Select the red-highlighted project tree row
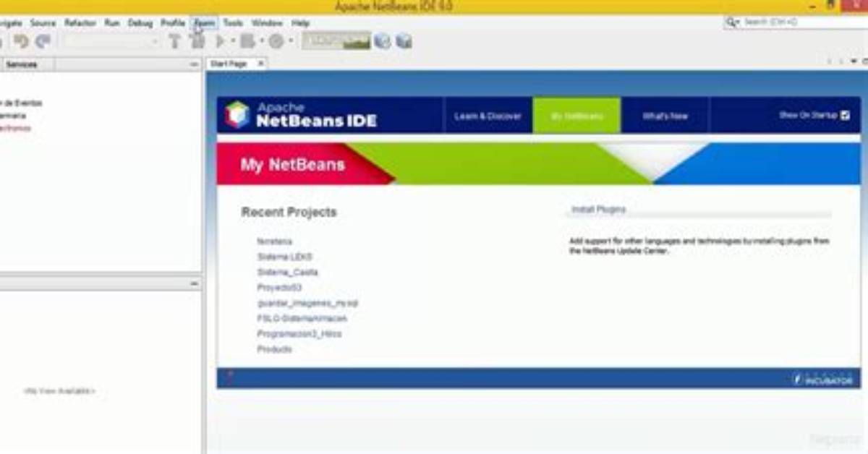 click(x=15, y=128)
